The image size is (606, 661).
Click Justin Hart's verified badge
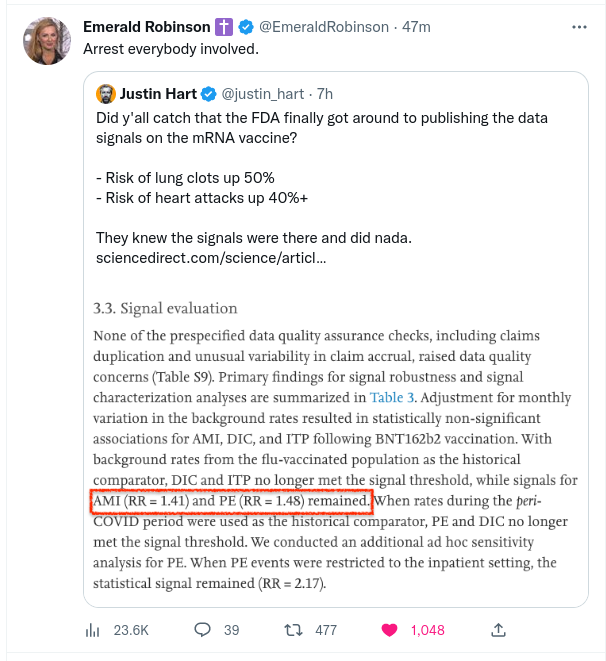[x=207, y=94]
